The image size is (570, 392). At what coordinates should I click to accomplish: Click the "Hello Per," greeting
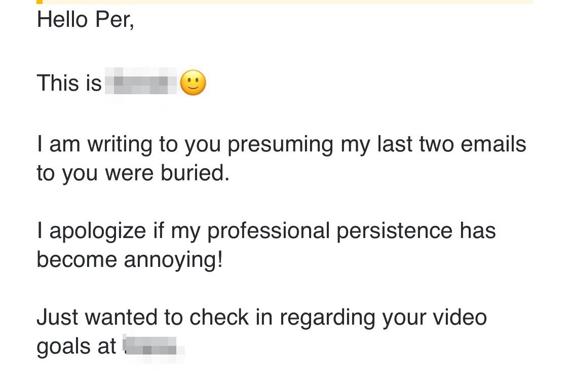click(x=86, y=19)
